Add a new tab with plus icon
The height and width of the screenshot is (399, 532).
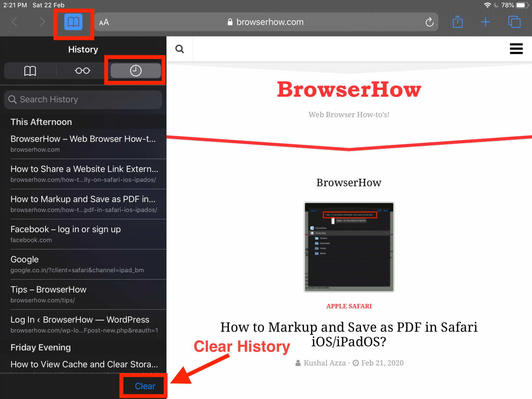tap(485, 22)
